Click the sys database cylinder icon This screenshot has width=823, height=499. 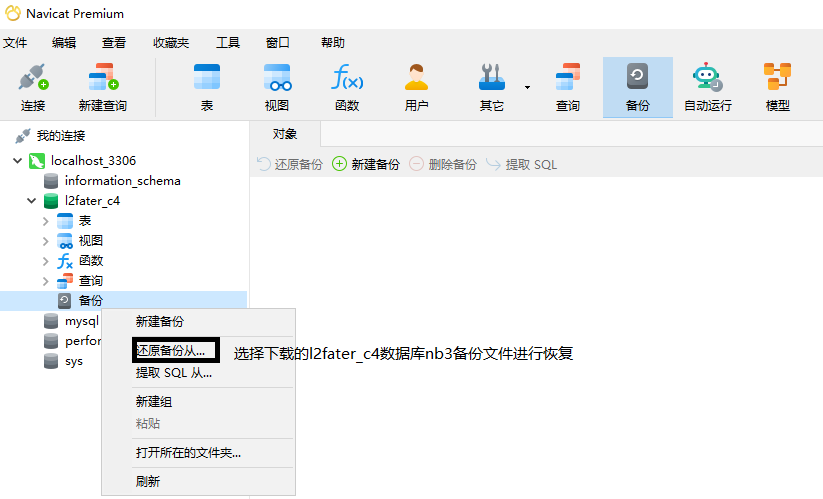point(51,362)
